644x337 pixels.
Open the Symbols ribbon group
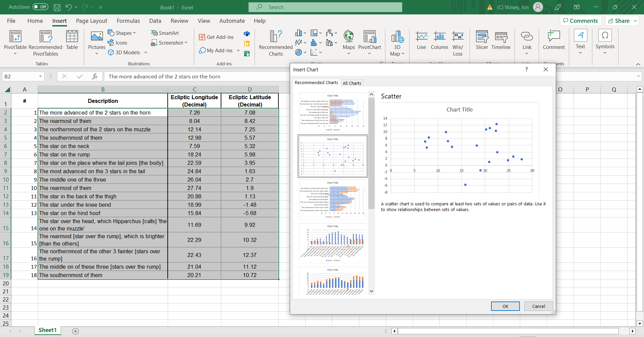coord(605,42)
